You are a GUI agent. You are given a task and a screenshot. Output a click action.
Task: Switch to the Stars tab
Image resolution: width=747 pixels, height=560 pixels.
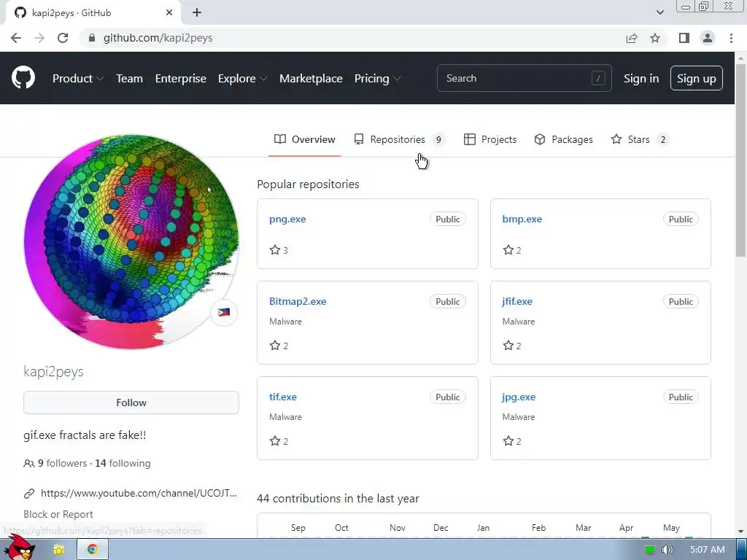coord(639,139)
